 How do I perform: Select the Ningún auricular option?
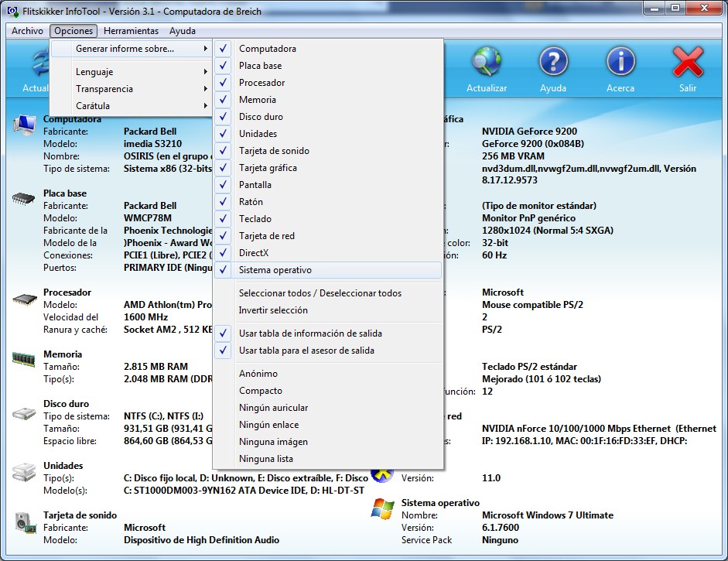[x=328, y=408]
